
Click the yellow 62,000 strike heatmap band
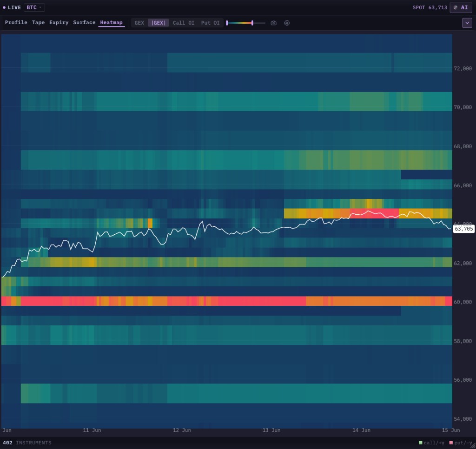[237, 262]
